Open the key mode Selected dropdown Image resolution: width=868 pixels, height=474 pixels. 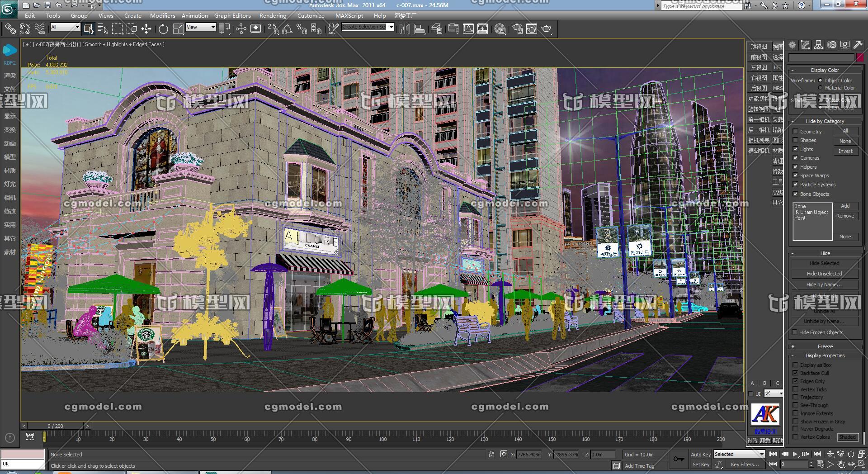click(x=739, y=454)
